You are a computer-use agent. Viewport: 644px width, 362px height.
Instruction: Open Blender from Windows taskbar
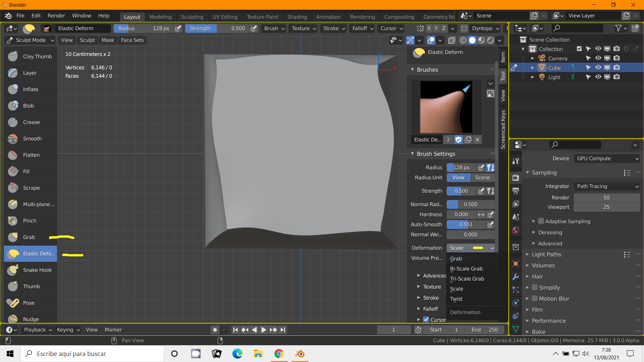pyautogui.click(x=300, y=354)
